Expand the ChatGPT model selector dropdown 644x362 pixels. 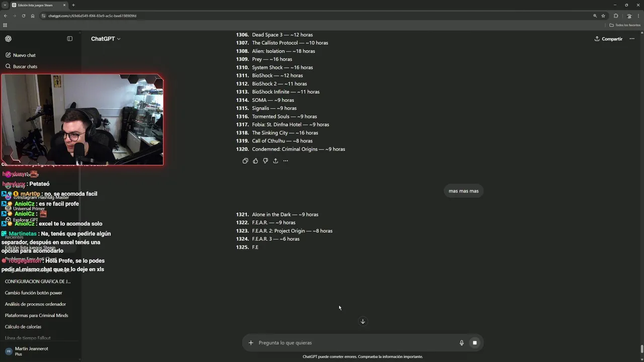point(106,39)
